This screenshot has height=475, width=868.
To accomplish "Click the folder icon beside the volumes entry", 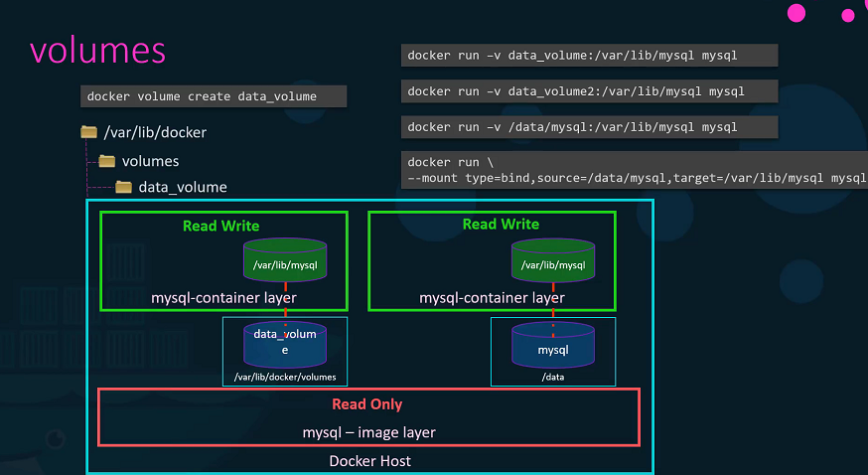I will 106,161.
